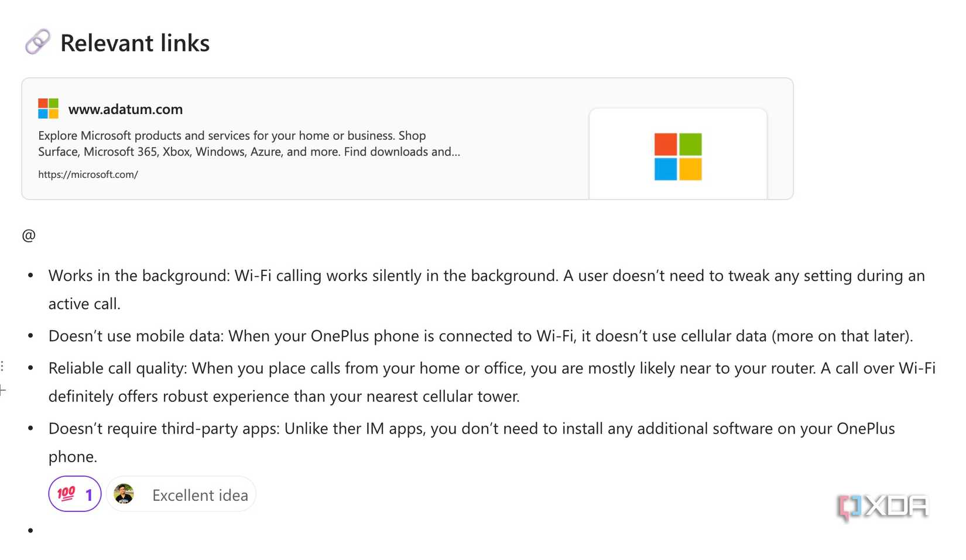966x560 pixels.
Task: Click the Reliable call quality bullet text
Action: tap(492, 382)
